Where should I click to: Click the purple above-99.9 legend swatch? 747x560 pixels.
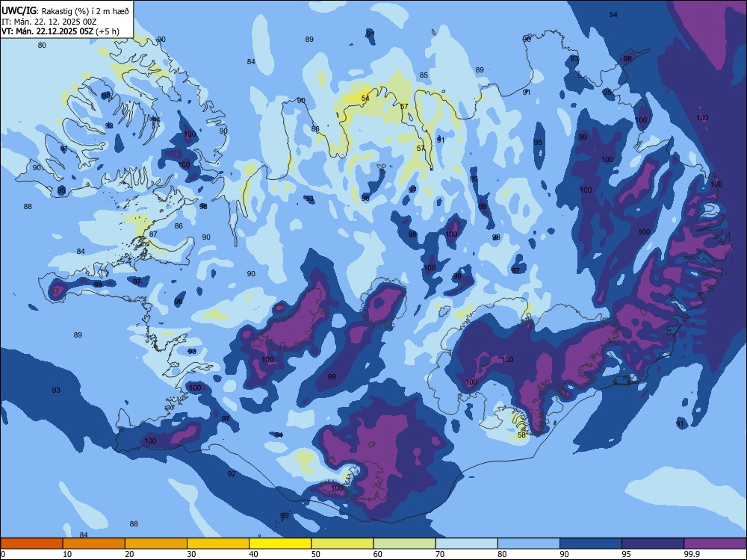[x=715, y=544]
